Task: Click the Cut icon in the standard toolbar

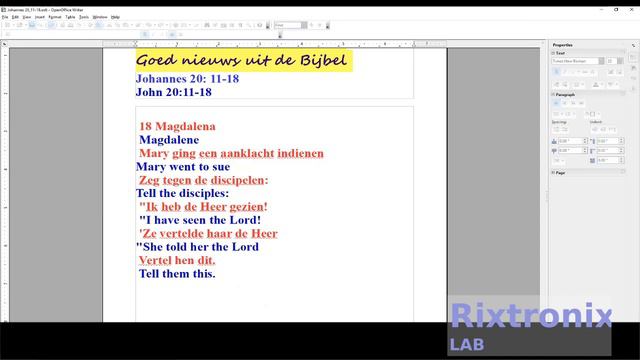Action: [x=109, y=25]
